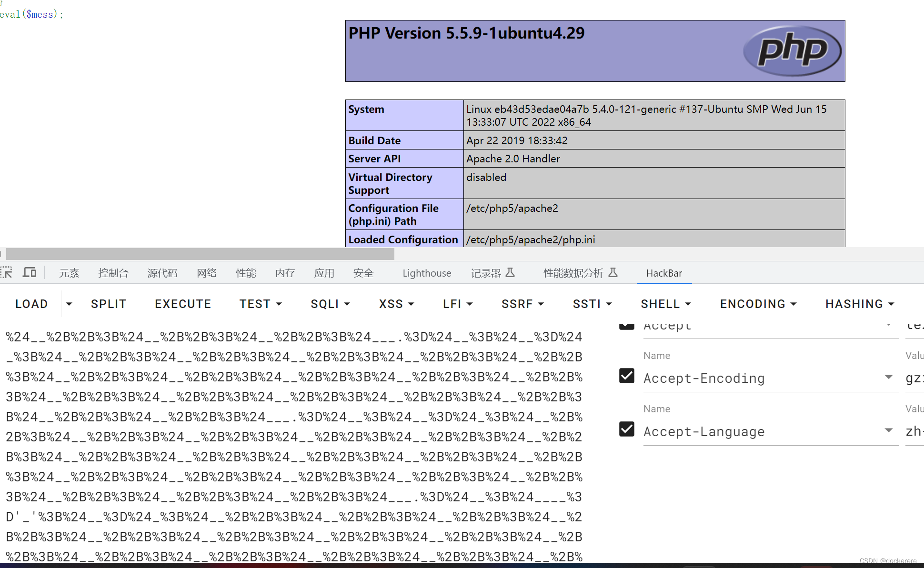The width and height of the screenshot is (924, 568).
Task: Open the SSTI dropdown menu
Action: pyautogui.click(x=592, y=304)
